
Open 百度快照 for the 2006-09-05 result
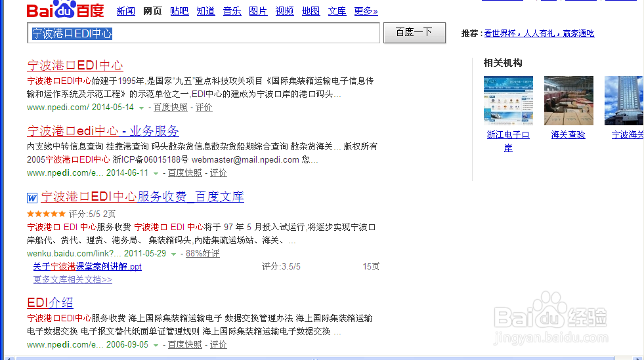[x=185, y=345]
